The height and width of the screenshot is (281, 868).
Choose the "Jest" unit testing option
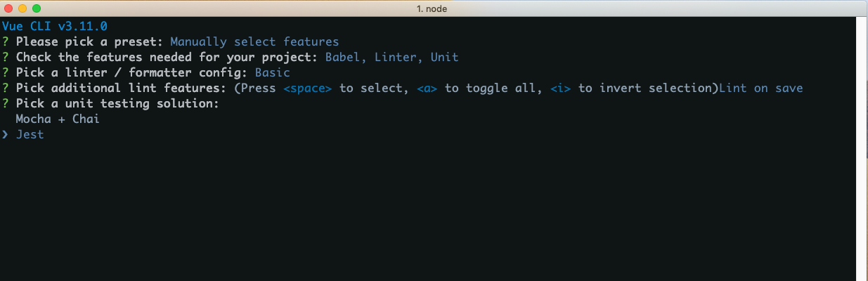coord(30,135)
